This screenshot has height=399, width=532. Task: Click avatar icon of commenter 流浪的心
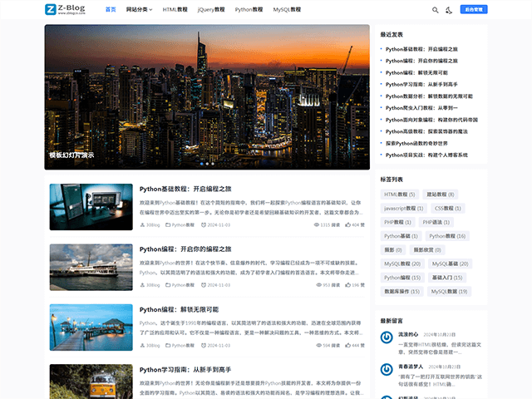pyautogui.click(x=387, y=337)
